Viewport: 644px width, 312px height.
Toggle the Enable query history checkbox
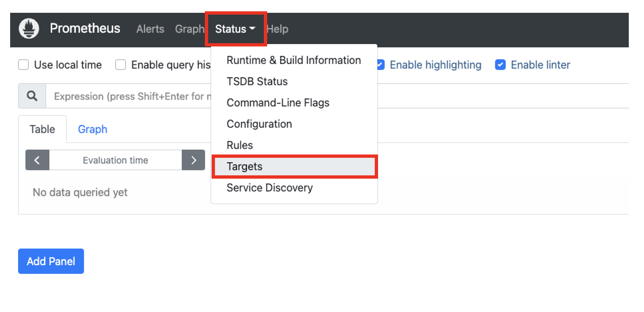click(x=120, y=65)
